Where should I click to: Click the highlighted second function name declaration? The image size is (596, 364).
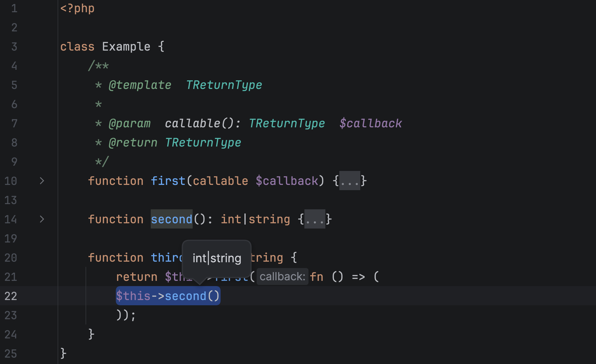click(171, 219)
